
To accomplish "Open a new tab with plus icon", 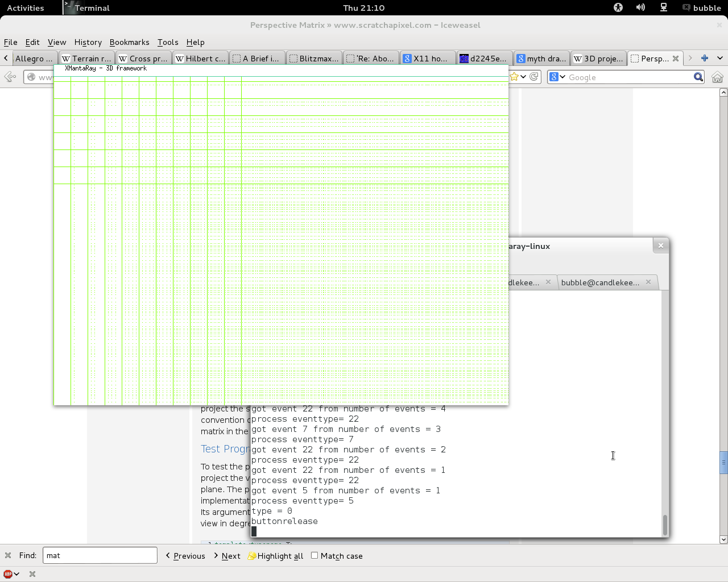I will (705, 58).
